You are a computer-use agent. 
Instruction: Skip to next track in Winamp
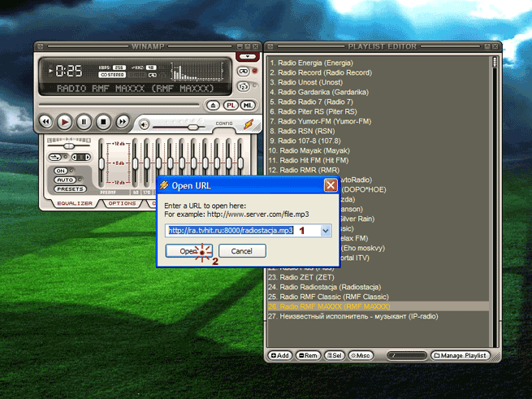[x=123, y=122]
